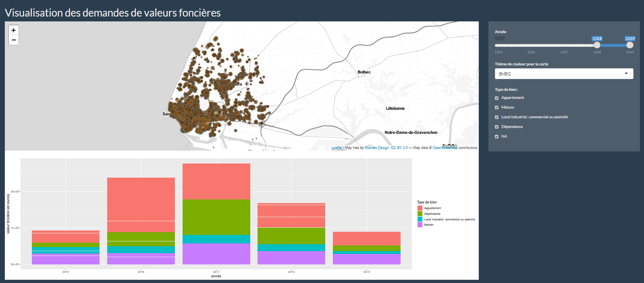Click the Maison purple legend swatch
The width and height of the screenshot is (644, 283).
pos(420,225)
